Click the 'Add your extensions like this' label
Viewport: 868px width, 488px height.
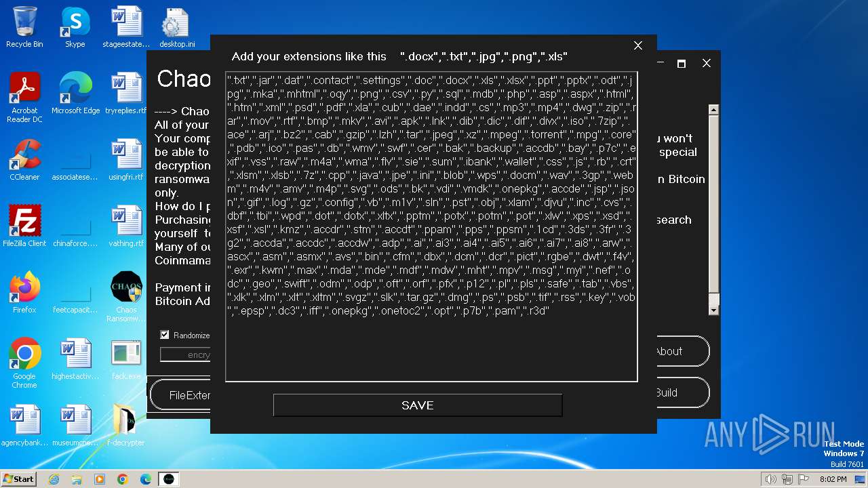pyautogui.click(x=309, y=56)
